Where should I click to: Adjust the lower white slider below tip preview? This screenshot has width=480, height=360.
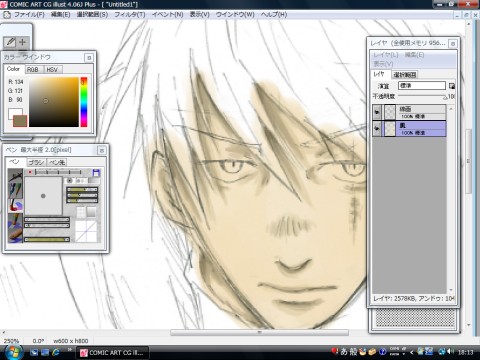pyautogui.click(x=47, y=225)
